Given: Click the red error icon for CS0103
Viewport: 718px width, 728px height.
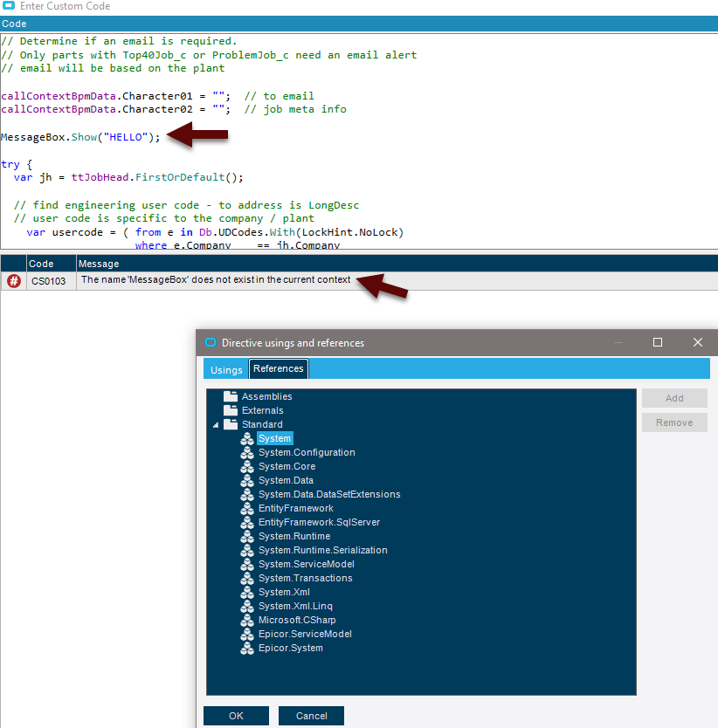Looking at the screenshot, I should [14, 281].
